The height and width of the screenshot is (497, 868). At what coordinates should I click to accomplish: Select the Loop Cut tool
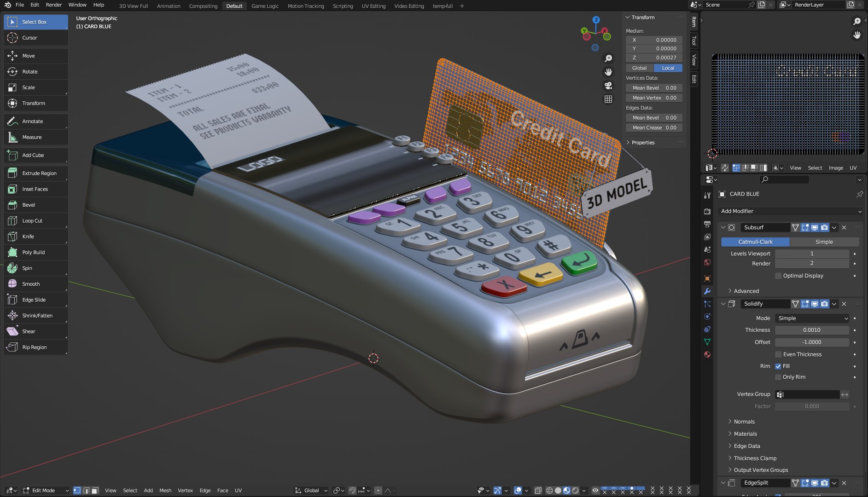tap(36, 221)
